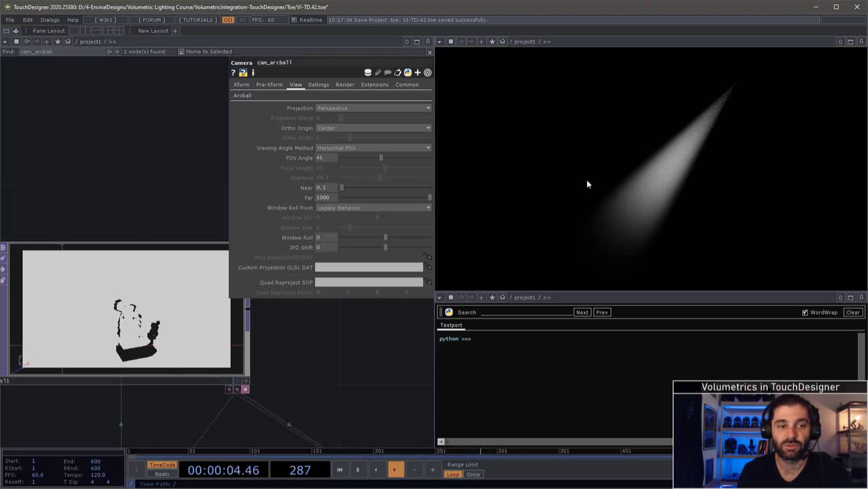This screenshot has width=868, height=489.
Task: Open pane type dropdown in top-right viewer
Action: tap(440, 41)
